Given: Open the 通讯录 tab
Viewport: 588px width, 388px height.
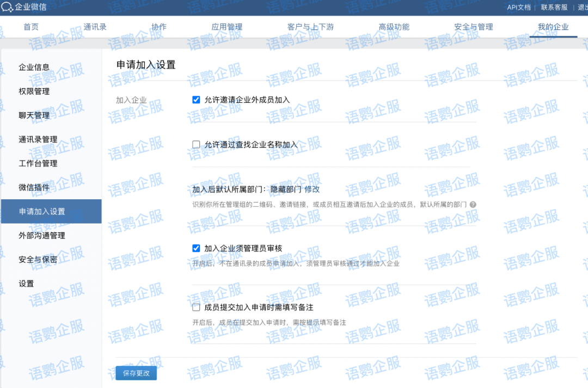Looking at the screenshot, I should coord(95,27).
